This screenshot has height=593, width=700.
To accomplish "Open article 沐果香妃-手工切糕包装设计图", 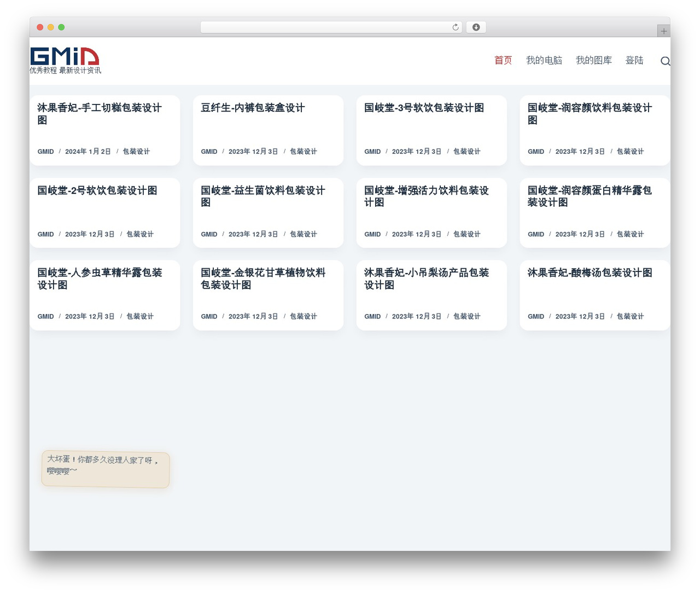I will coord(100,114).
